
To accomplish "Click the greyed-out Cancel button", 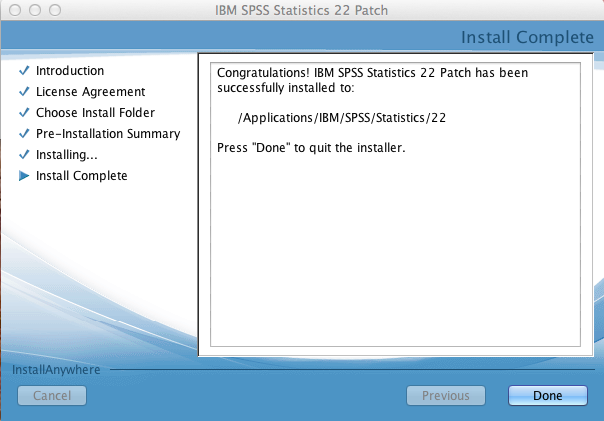I will tap(52, 395).
